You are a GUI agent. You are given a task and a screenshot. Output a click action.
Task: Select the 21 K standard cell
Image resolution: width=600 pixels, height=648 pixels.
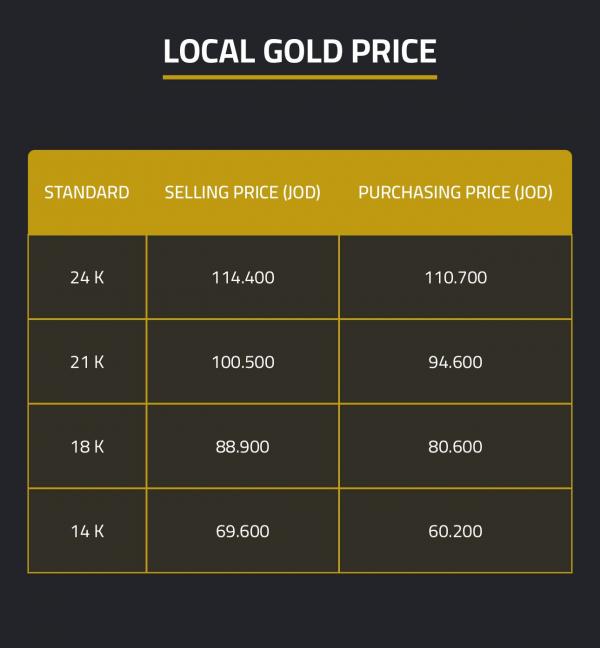[x=87, y=362]
